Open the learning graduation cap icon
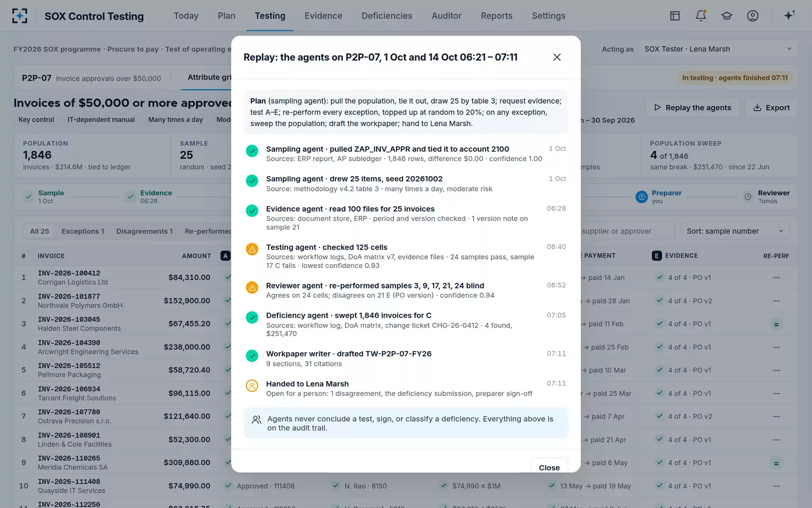 (x=727, y=16)
